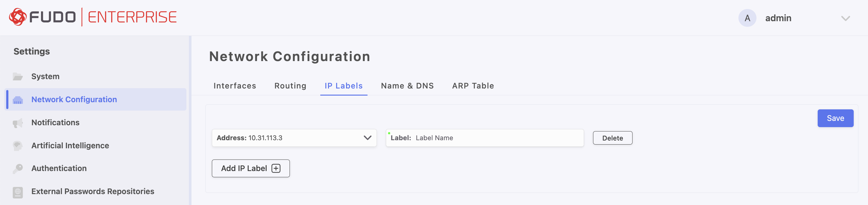Click the Fudo Enterprise logo
Image resolution: width=868 pixels, height=205 pixels.
93,17
